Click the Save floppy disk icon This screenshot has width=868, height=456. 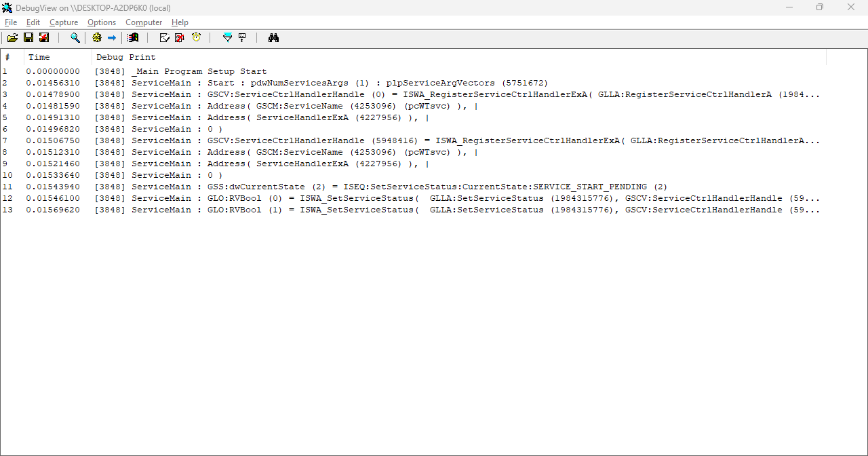coord(28,38)
